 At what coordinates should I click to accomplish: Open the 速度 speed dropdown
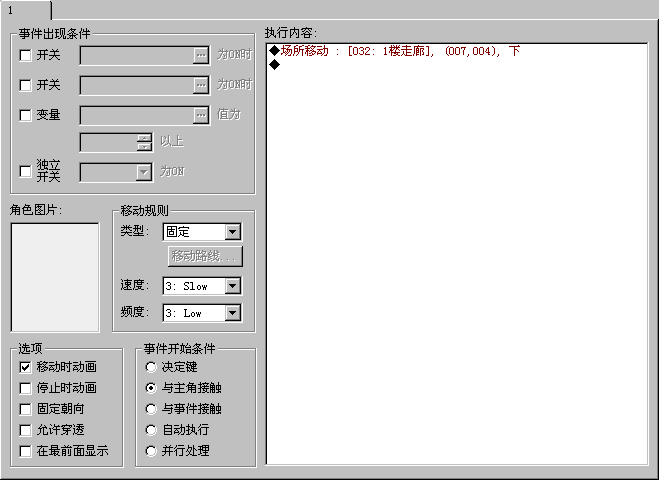point(232,286)
